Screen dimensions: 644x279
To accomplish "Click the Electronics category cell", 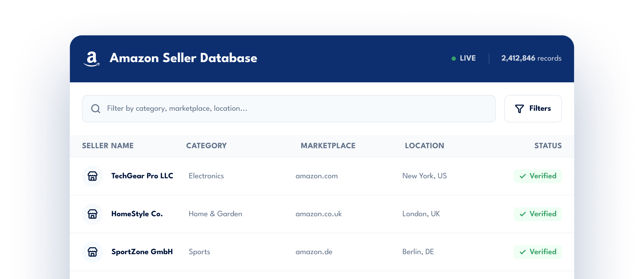I will click(x=206, y=176).
